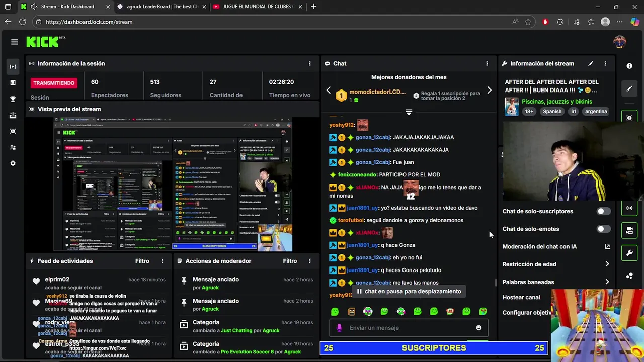
Task: Open Filtro in Feed de actividades
Action: (142, 261)
